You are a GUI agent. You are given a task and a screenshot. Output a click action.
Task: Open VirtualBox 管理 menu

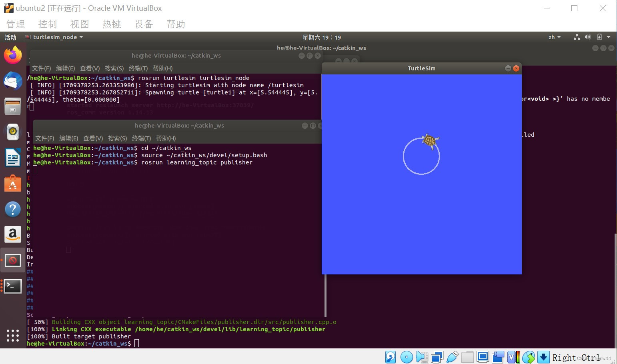click(16, 24)
